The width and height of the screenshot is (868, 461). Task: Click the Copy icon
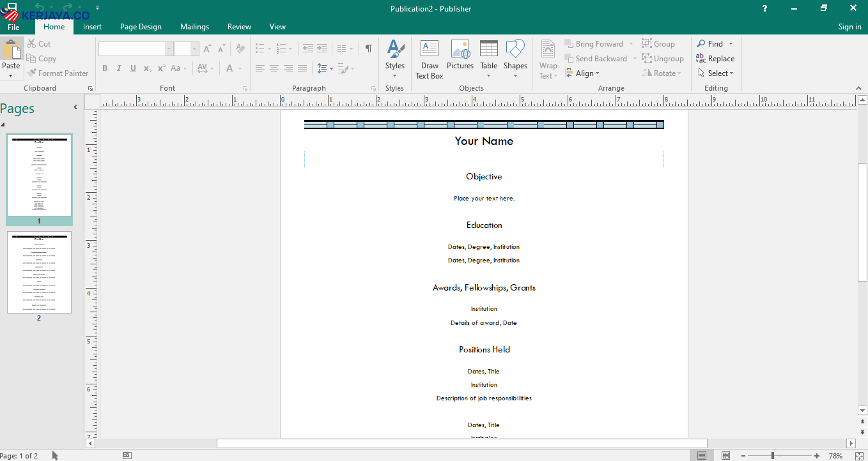coord(31,58)
